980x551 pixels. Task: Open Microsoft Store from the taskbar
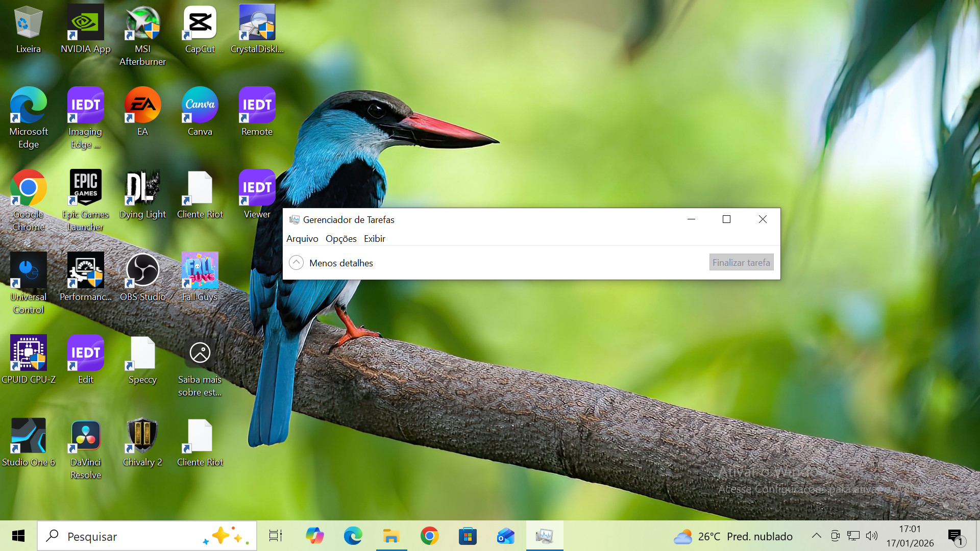468,536
